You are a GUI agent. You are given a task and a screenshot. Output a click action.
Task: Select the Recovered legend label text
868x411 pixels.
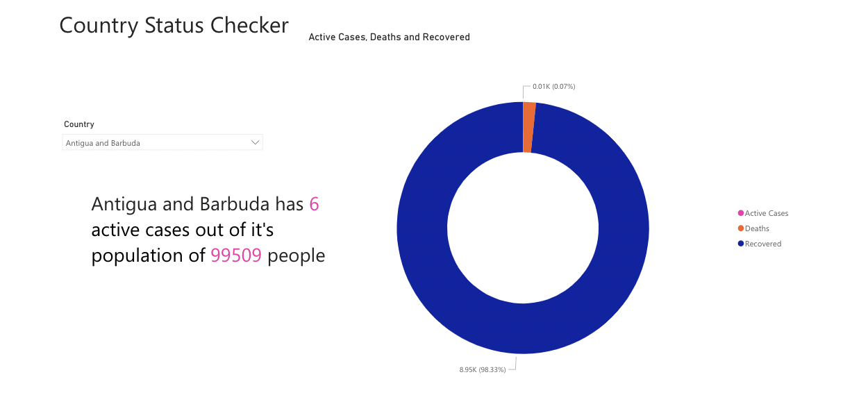(763, 244)
